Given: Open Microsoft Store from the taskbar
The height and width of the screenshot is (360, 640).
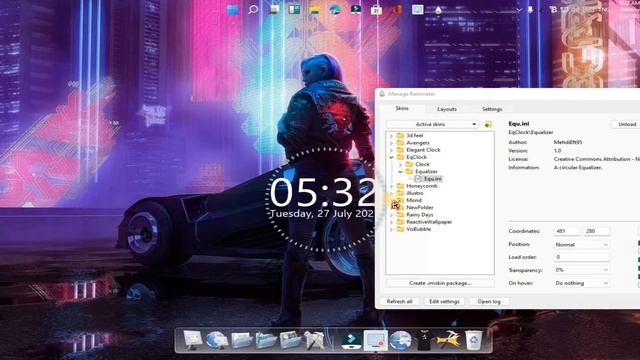Looking at the screenshot, I should click(x=376, y=9).
